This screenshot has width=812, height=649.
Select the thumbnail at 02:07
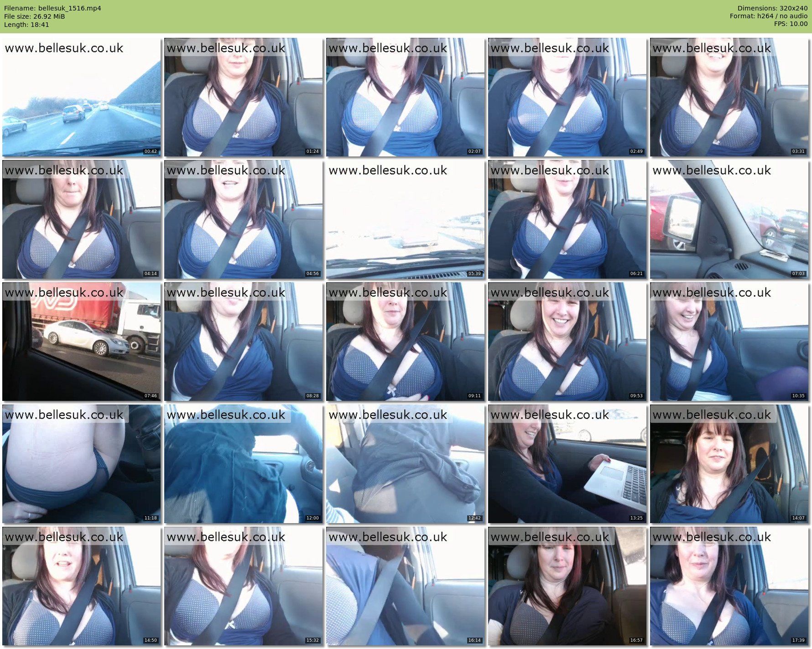click(x=406, y=97)
